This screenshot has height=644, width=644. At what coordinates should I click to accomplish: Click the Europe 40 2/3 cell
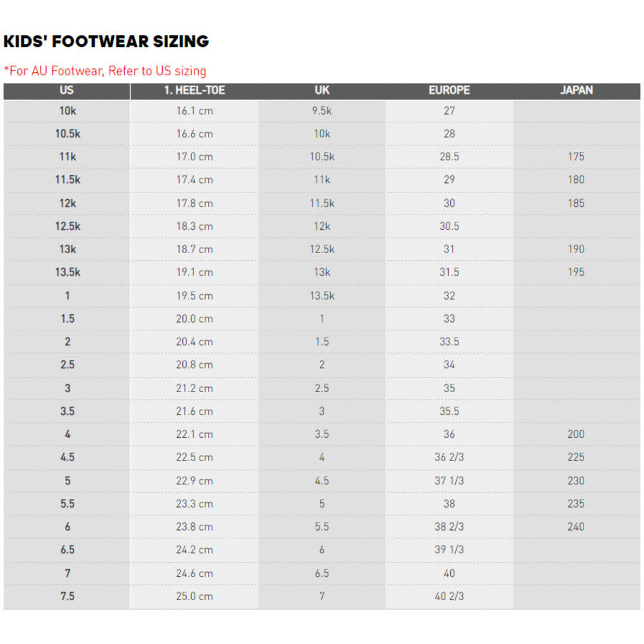click(449, 596)
